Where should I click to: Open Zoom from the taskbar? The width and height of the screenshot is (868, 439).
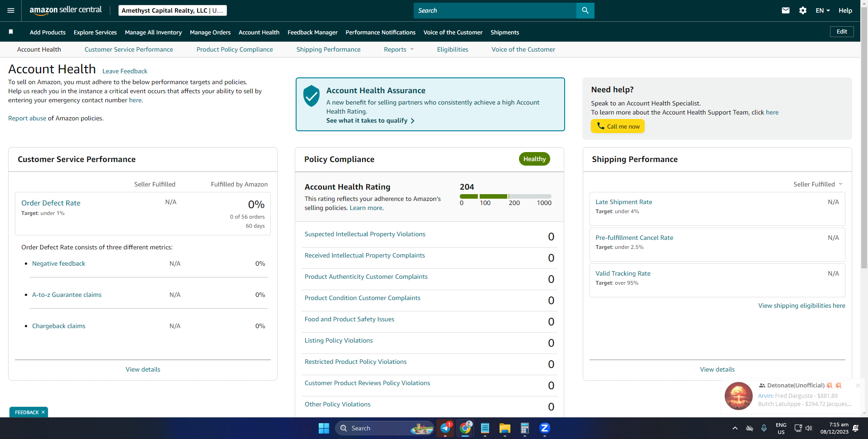(x=545, y=428)
